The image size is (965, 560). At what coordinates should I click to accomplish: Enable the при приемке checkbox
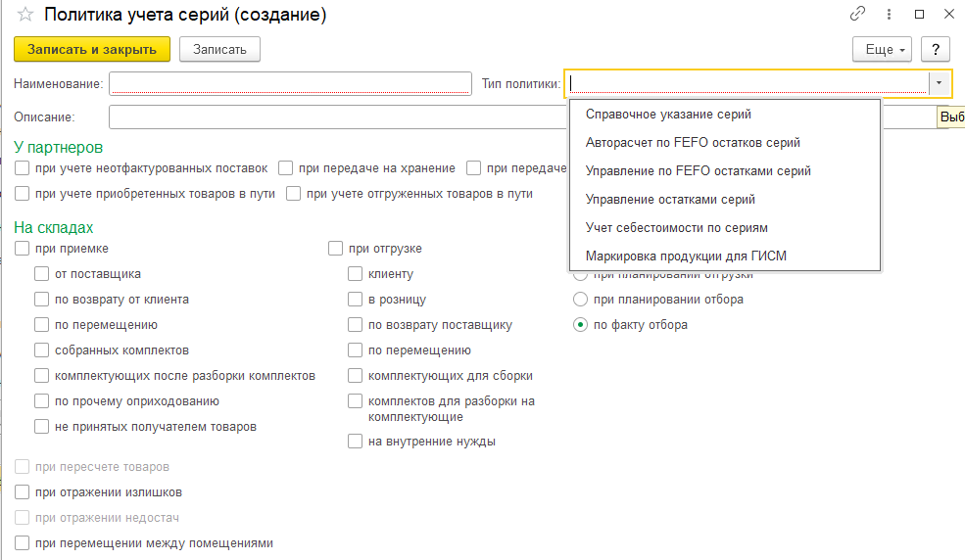(x=23, y=249)
